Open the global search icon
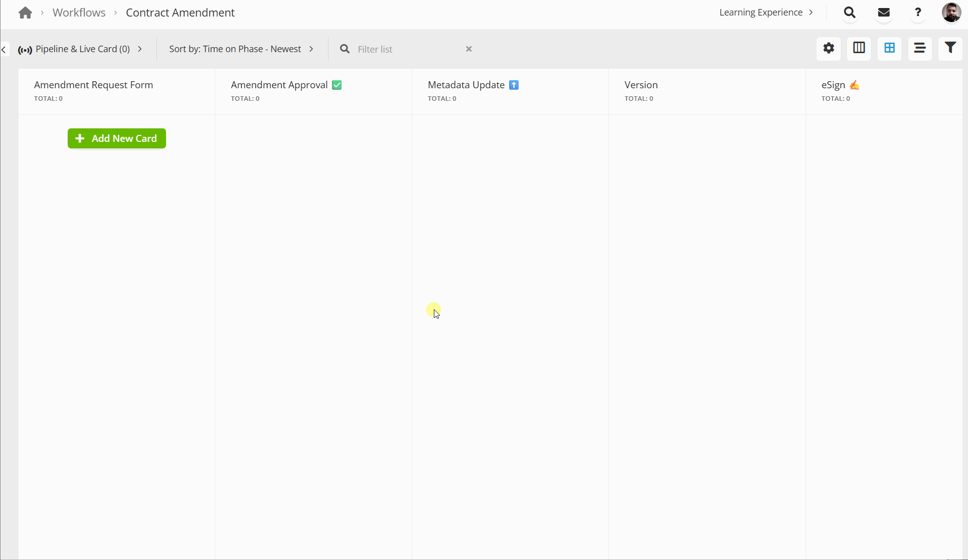This screenshot has width=968, height=560. [x=849, y=13]
